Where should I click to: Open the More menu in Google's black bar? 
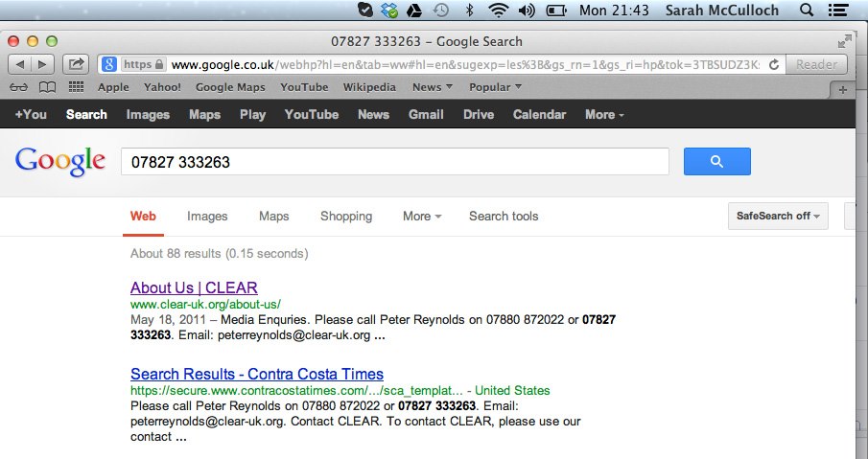click(x=604, y=114)
